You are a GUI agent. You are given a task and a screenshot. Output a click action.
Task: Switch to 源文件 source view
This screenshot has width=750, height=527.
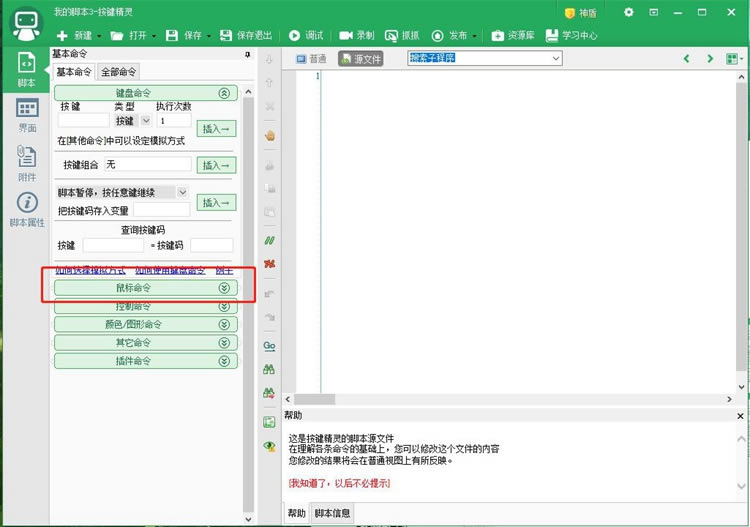click(x=361, y=59)
